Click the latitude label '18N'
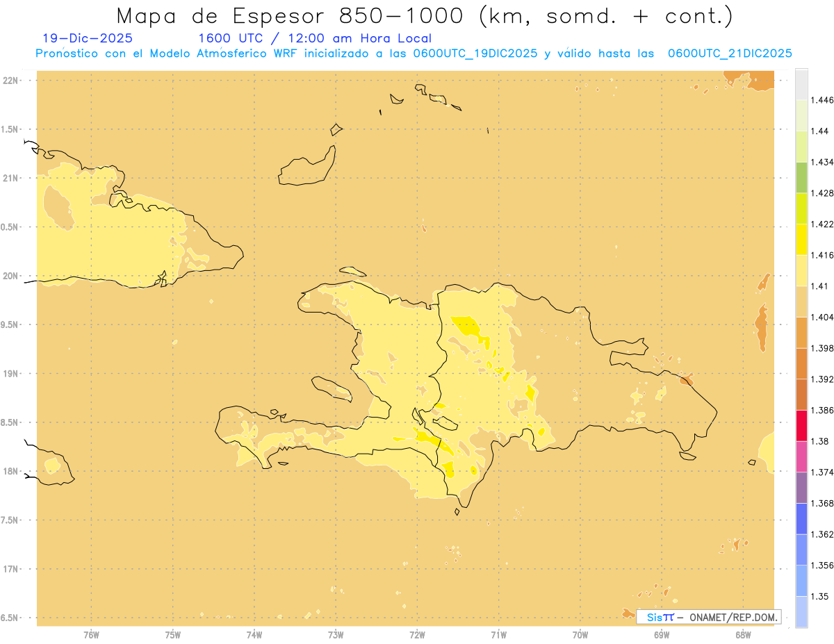834x644 pixels. pyautogui.click(x=11, y=471)
